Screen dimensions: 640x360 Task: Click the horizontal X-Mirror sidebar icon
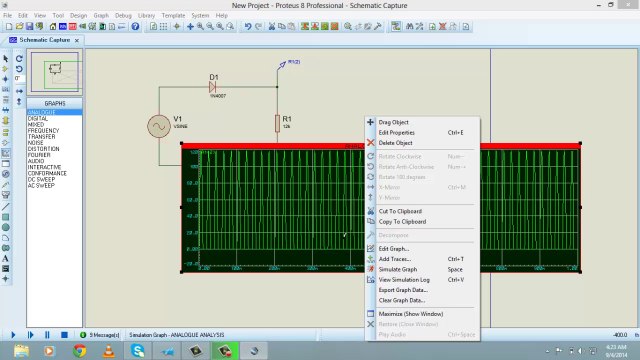coord(19,91)
